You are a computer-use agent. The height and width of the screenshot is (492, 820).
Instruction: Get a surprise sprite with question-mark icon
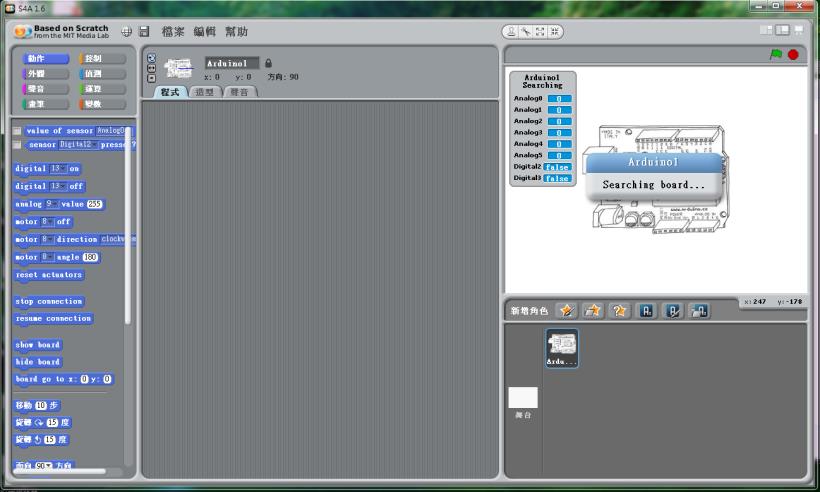pyautogui.click(x=620, y=311)
